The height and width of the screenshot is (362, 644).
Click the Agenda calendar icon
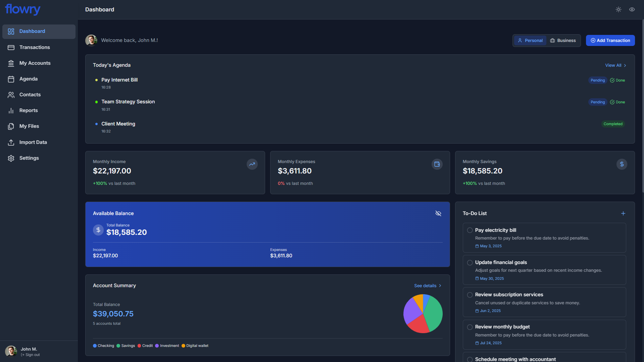(x=11, y=79)
